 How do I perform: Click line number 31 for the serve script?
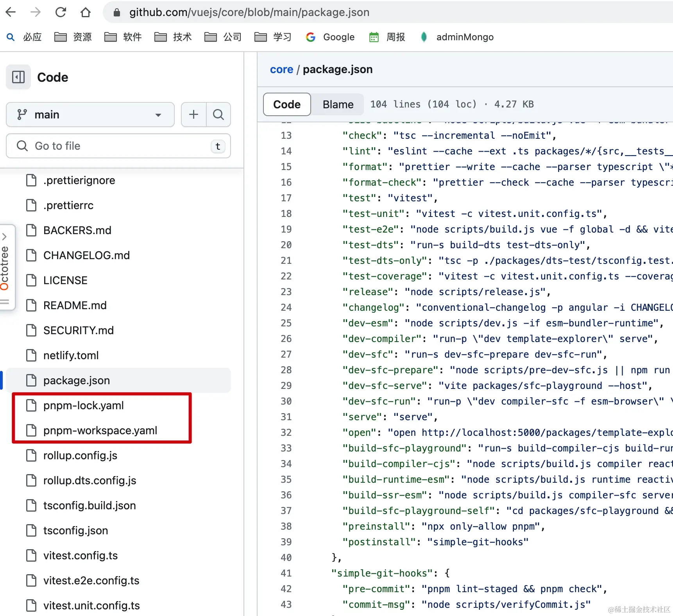coord(286,417)
